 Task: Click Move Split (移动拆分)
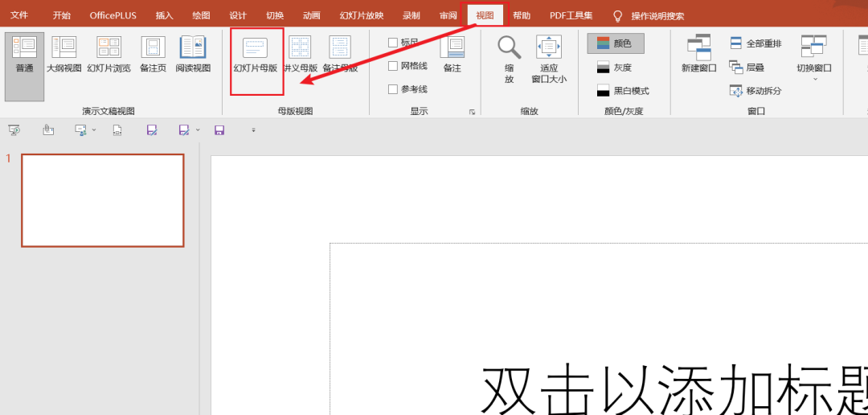tap(755, 91)
